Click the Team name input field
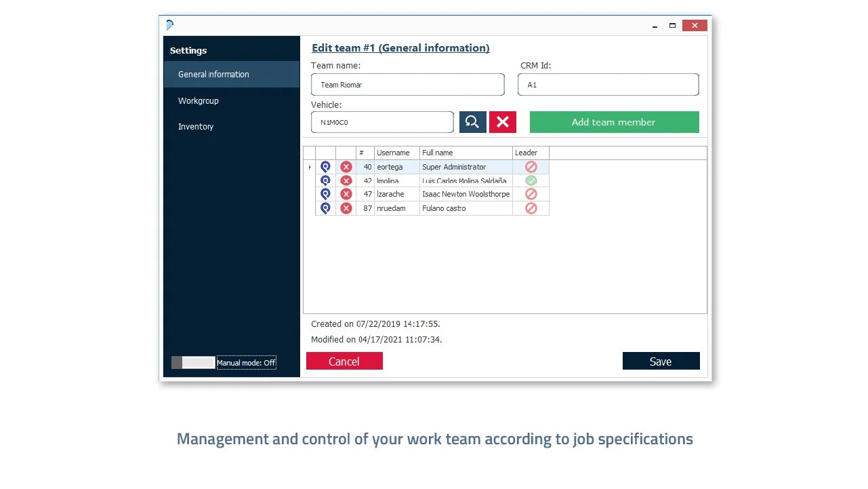868x489 pixels. click(408, 85)
